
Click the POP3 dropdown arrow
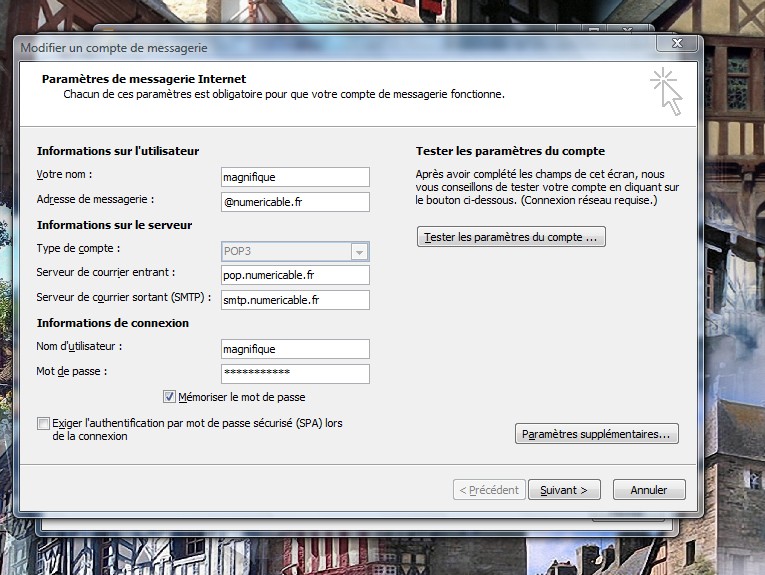click(x=359, y=252)
